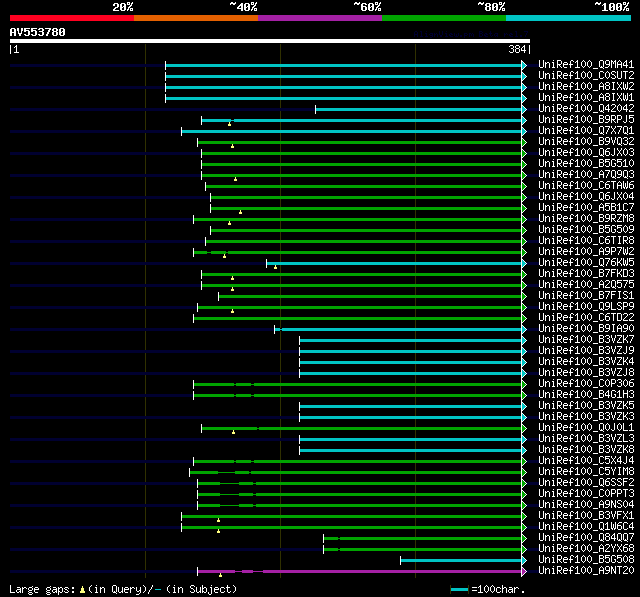Select label UniRef100_B7FKD3
Viewport: 640px width, 597px height.
[x=586, y=273]
